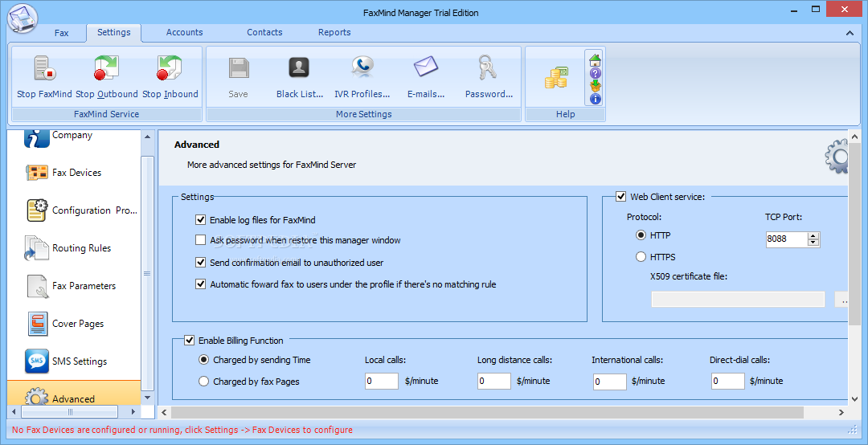868x445 pixels.
Task: Click the red 'No Fax Devices' status message
Action: [x=182, y=430]
